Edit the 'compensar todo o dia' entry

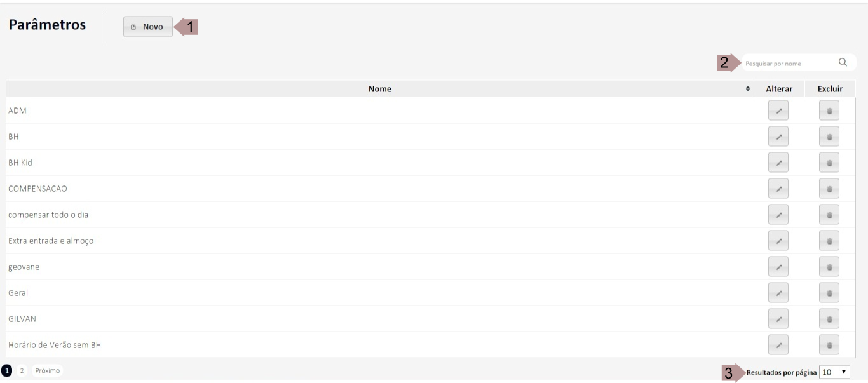pos(778,215)
